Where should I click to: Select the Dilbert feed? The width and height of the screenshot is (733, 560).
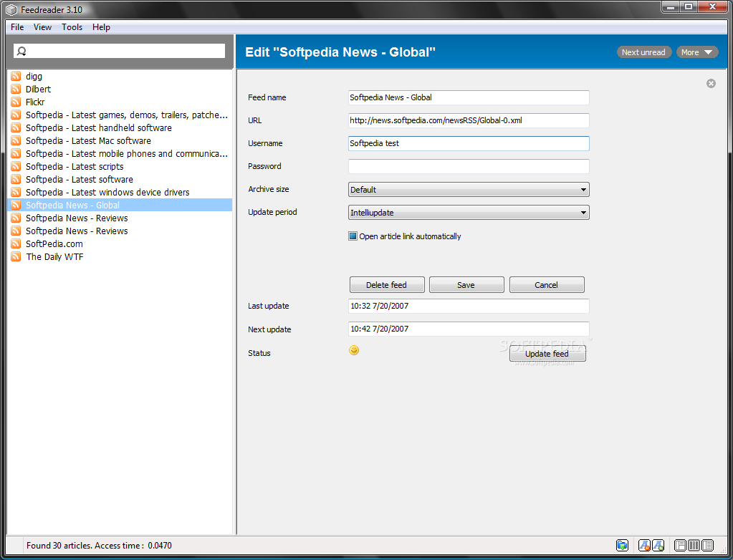click(120, 89)
